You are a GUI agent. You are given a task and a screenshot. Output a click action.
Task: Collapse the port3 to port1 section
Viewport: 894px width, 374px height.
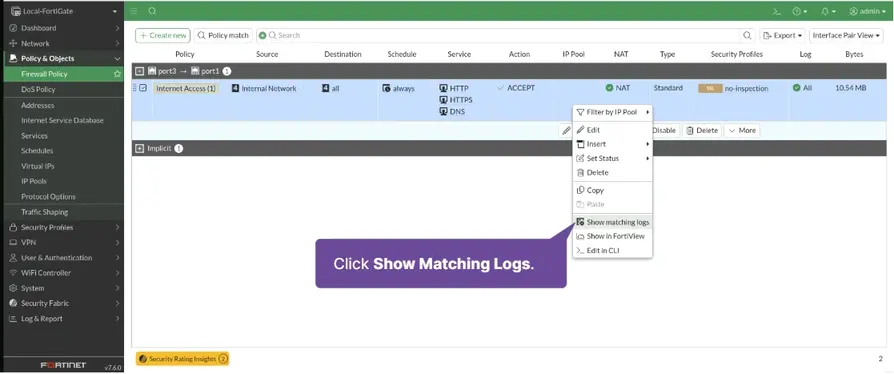point(139,71)
